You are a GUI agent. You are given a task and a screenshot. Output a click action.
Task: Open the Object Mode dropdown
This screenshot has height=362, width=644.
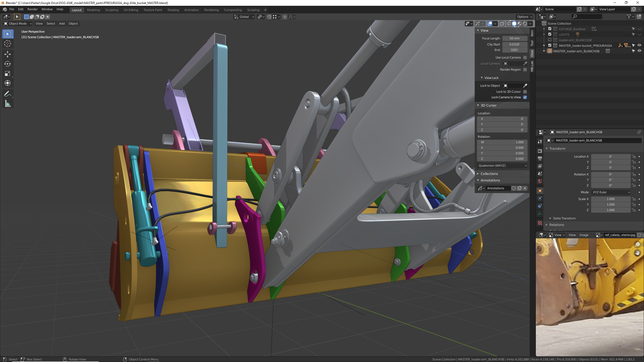[18, 24]
